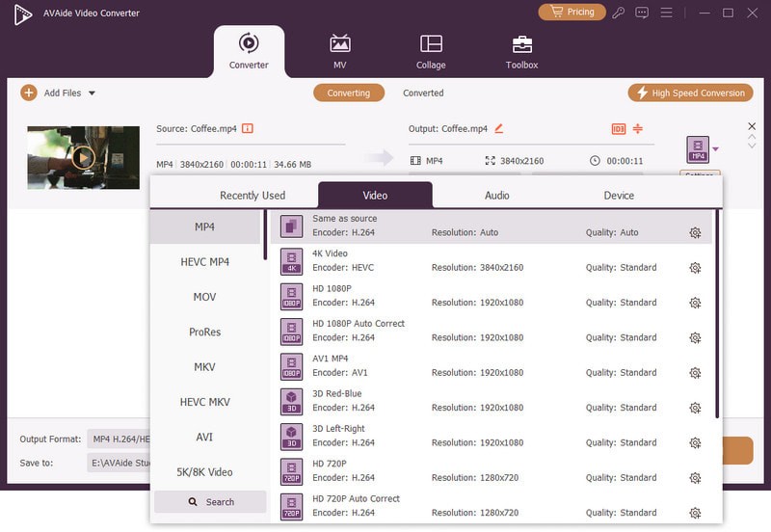Open settings gear for AV1 MP4
771x532 pixels.
coord(695,373)
